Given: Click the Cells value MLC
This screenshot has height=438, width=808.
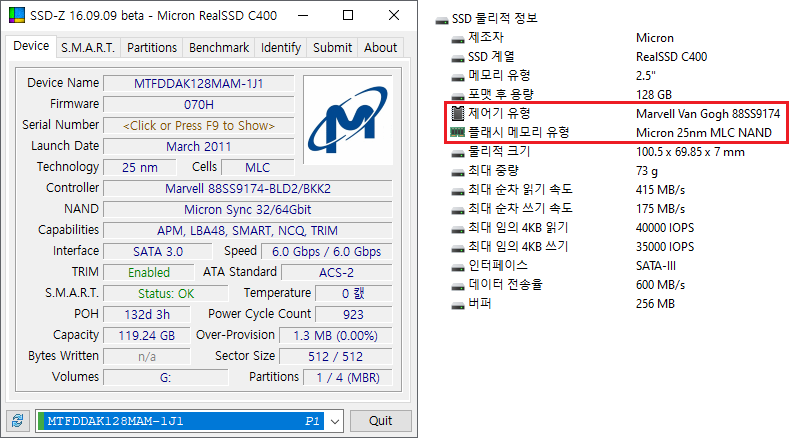Looking at the screenshot, I should click(x=258, y=167).
